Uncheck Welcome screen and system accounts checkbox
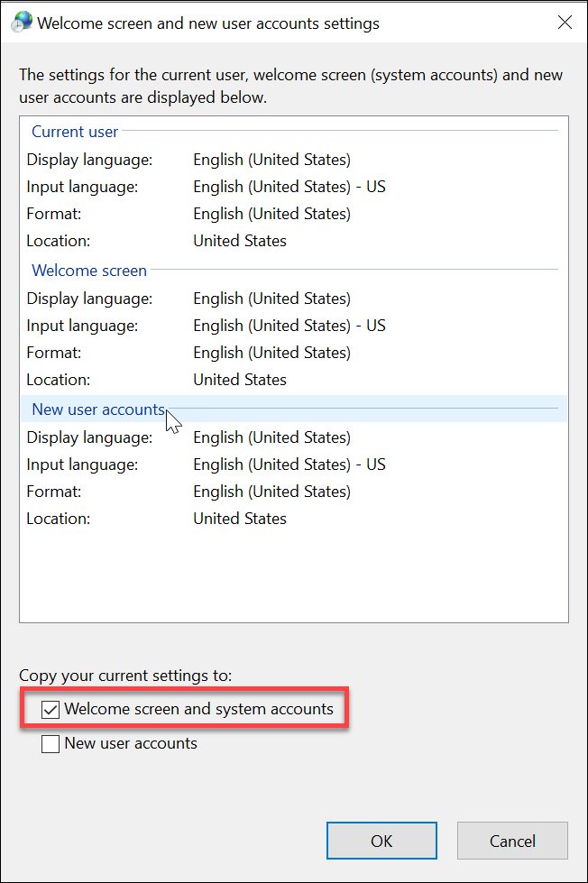 tap(51, 710)
